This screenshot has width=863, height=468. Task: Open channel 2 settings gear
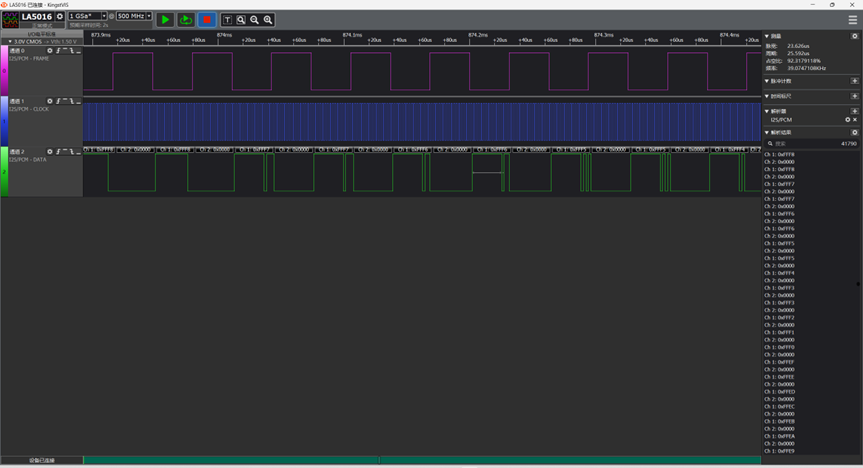pyautogui.click(x=50, y=152)
